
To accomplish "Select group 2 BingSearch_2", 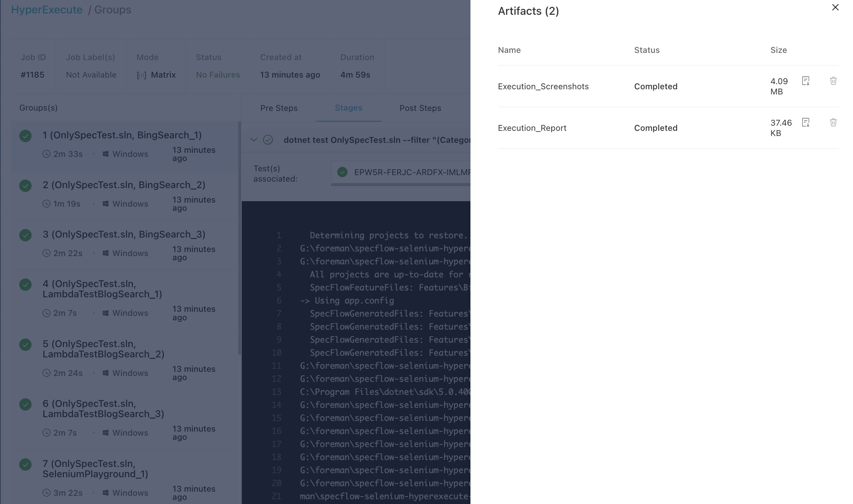I will click(x=124, y=196).
